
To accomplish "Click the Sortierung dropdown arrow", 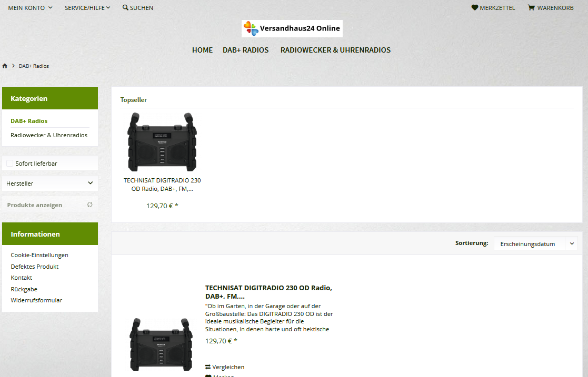I will coord(572,243).
